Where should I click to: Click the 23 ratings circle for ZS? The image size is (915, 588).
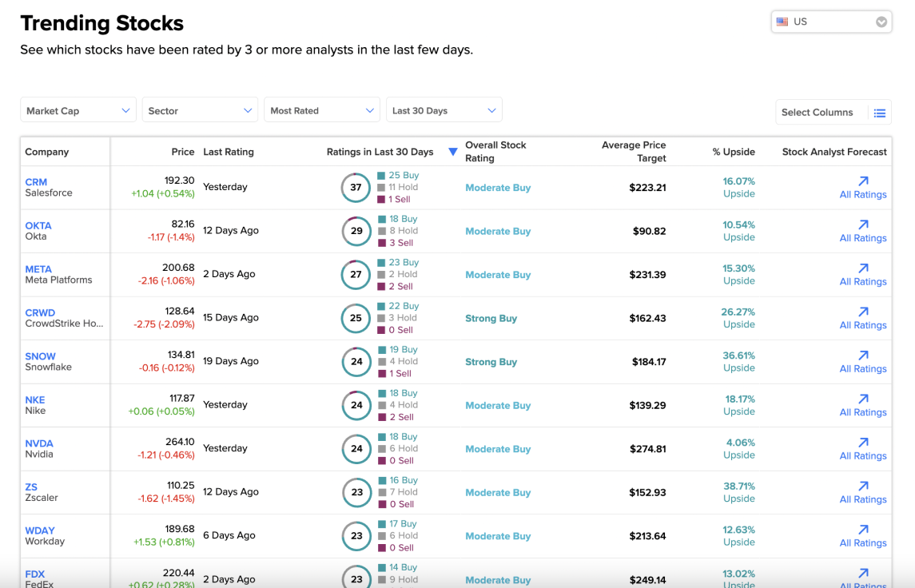(356, 492)
